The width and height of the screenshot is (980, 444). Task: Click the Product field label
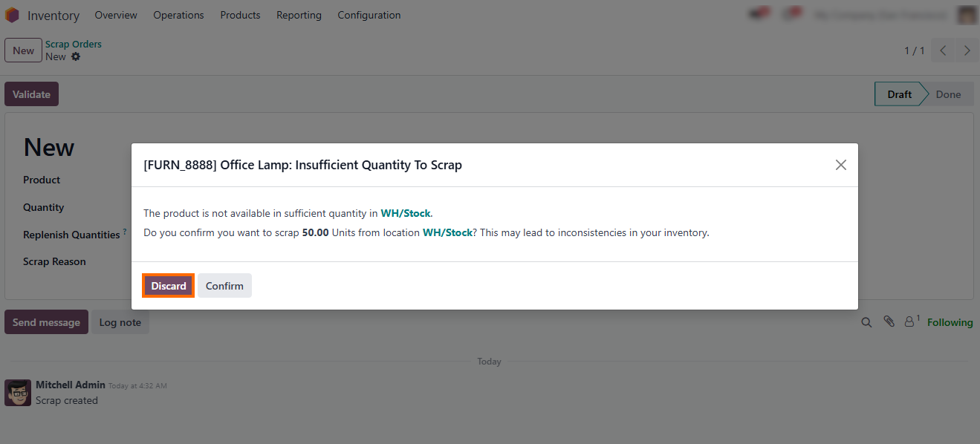click(42, 180)
